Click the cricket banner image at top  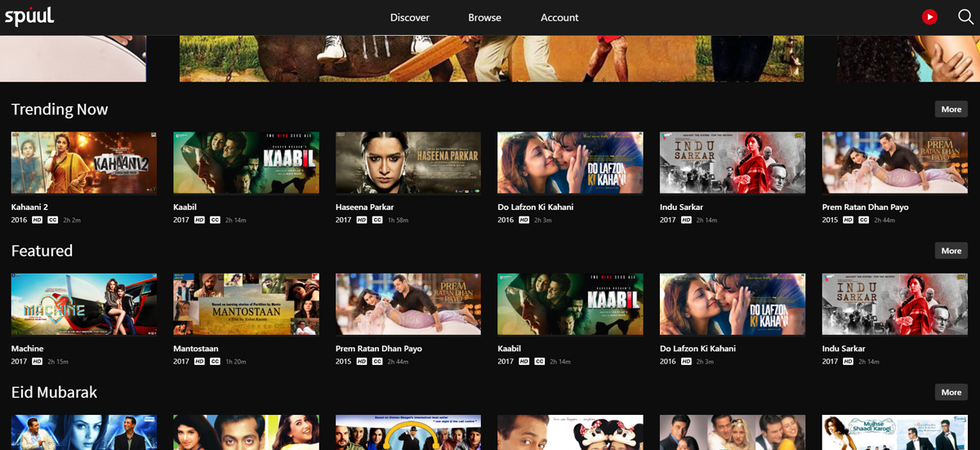pos(492,58)
